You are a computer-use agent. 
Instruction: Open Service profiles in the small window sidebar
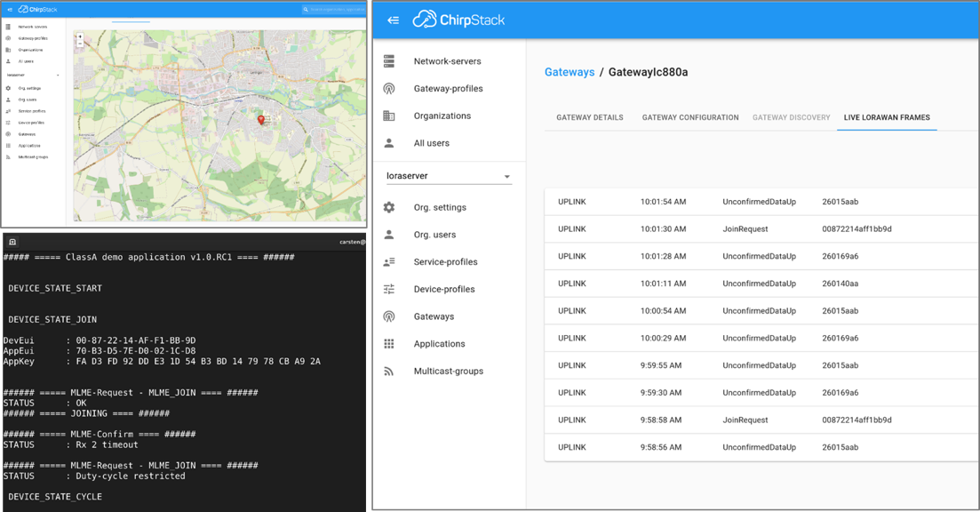tap(32, 111)
